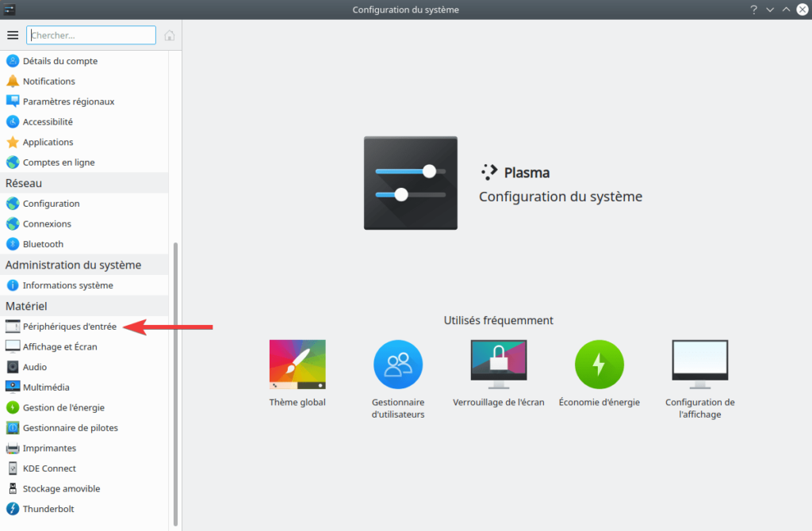Image resolution: width=812 pixels, height=531 pixels.
Task: Click the 'Bluetooth' label text
Action: (43, 244)
